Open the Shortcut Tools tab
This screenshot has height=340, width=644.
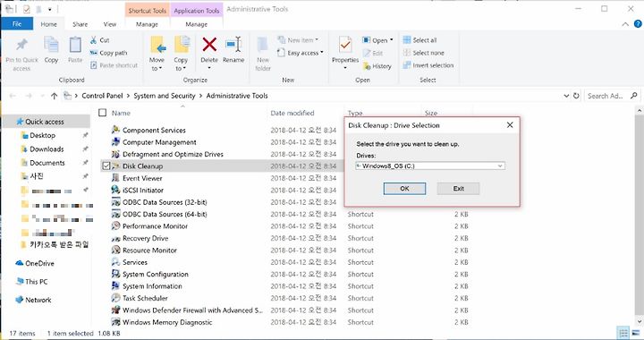147,11
